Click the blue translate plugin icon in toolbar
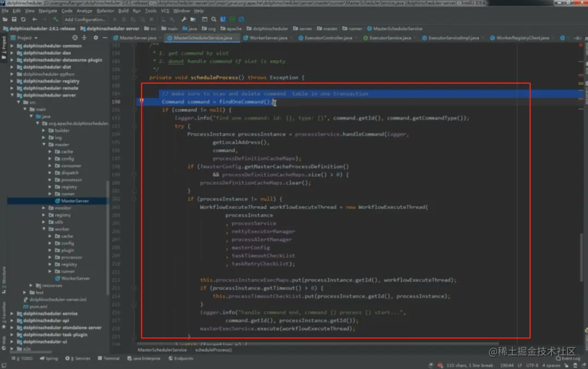The width and height of the screenshot is (588, 369). [223, 19]
